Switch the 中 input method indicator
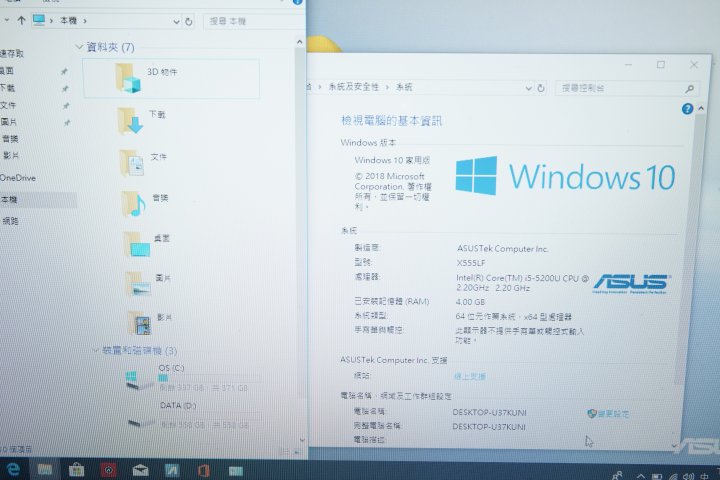 704,476
